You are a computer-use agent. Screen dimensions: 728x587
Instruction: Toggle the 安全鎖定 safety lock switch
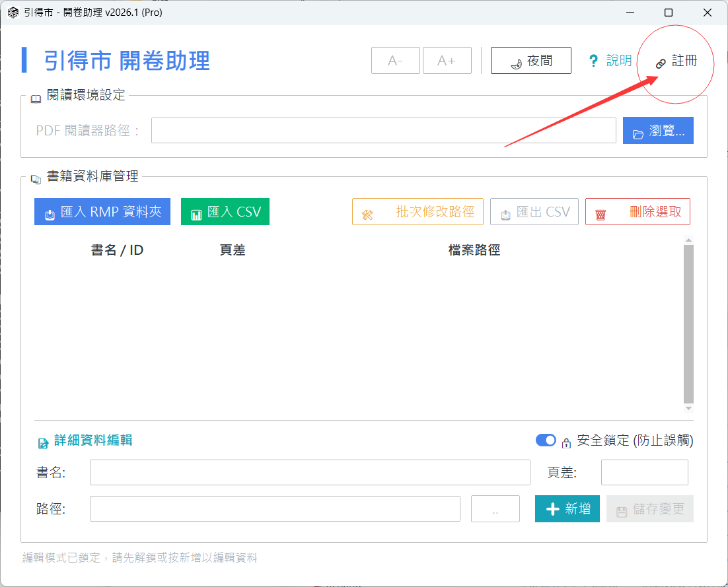click(x=546, y=440)
